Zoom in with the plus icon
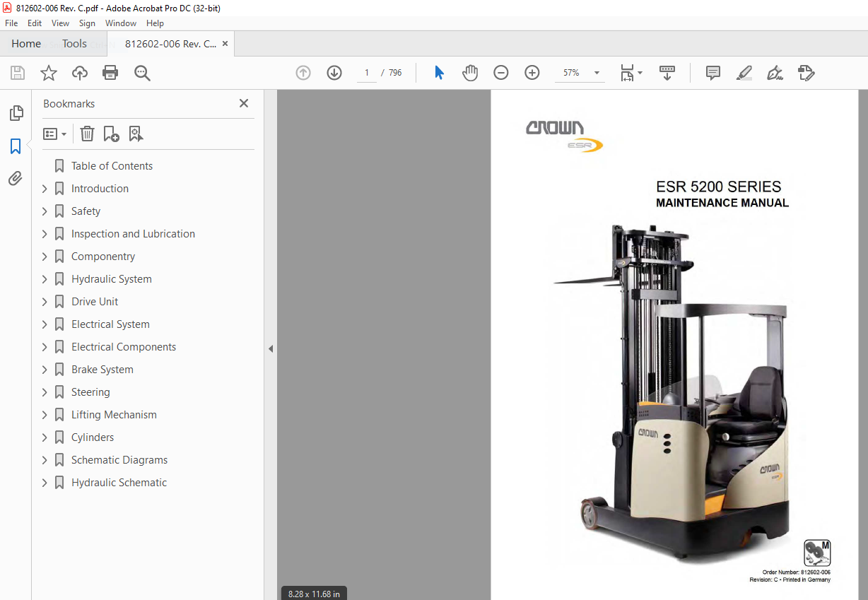 [x=532, y=73]
